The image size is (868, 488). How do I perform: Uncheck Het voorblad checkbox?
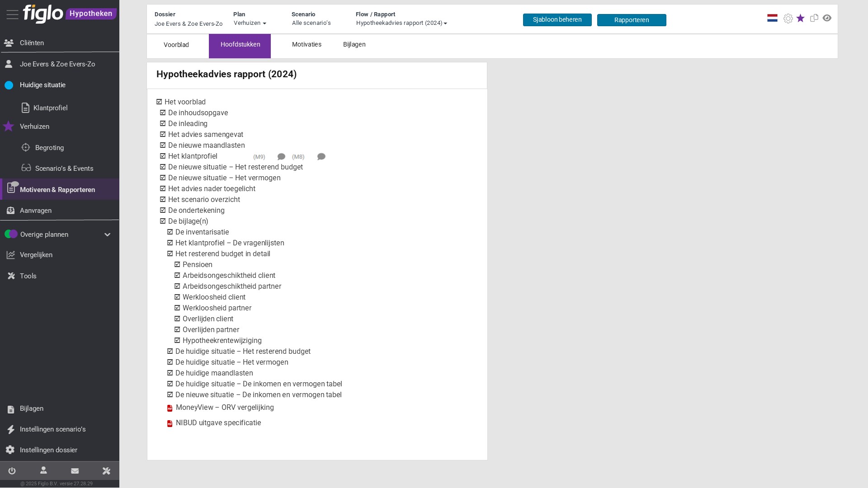click(x=159, y=102)
